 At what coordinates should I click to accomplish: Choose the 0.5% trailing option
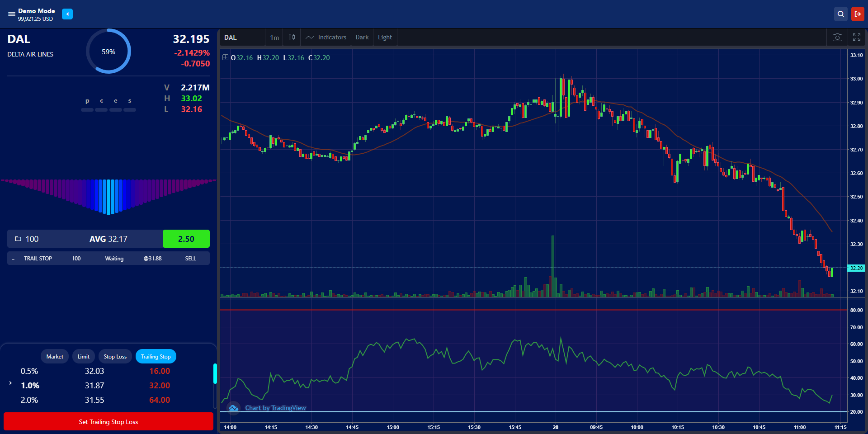[29, 371]
